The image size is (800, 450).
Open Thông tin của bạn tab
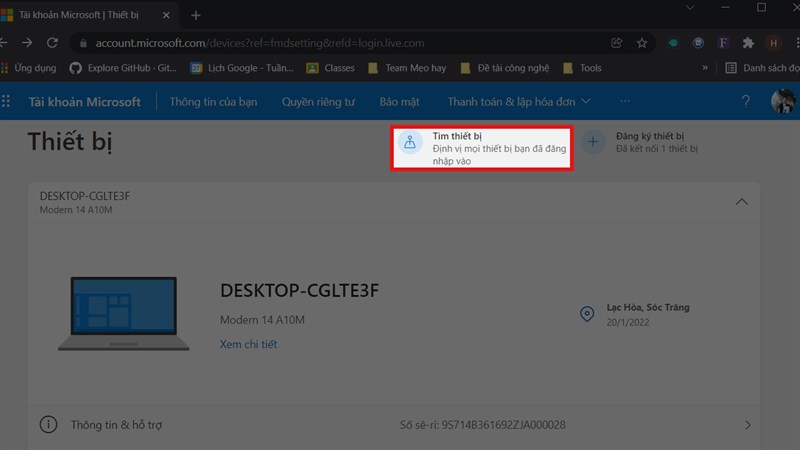[x=213, y=102]
